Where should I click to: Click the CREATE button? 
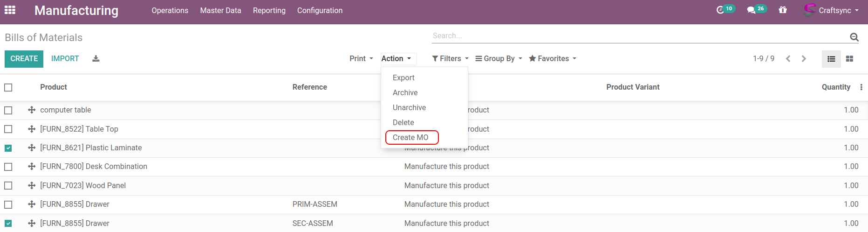(x=24, y=59)
